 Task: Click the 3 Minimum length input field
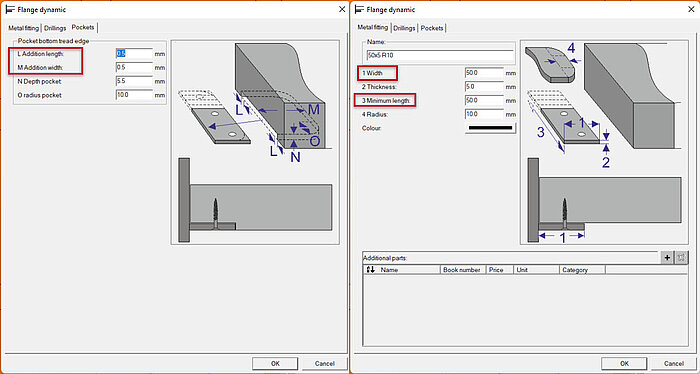coord(484,100)
